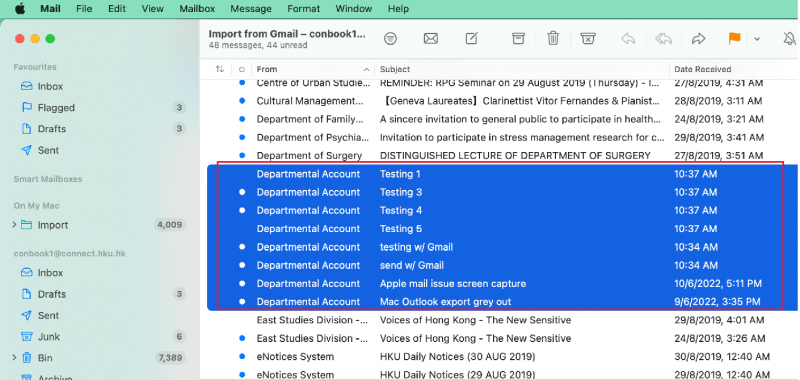
Task: Open the Message menu
Action: [251, 9]
